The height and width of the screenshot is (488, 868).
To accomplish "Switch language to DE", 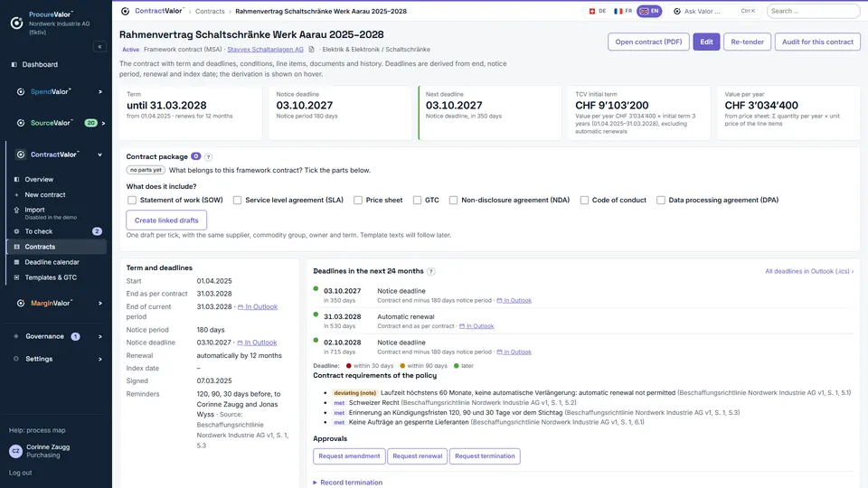I will pos(598,11).
